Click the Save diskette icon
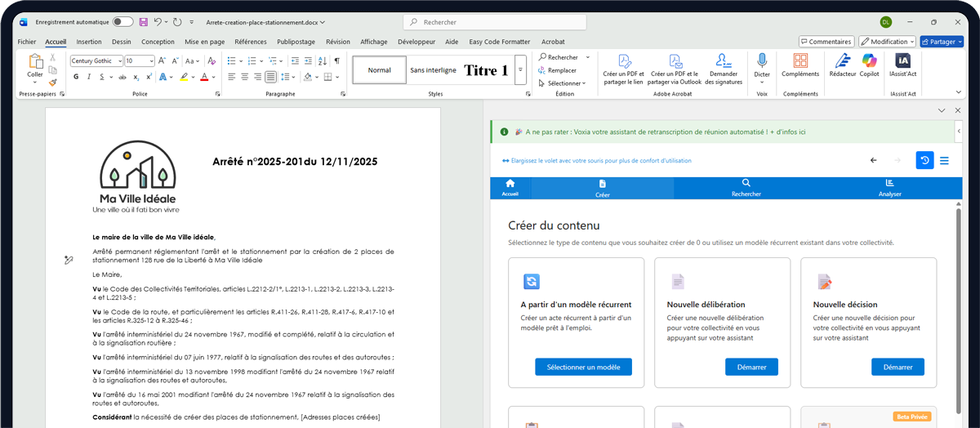Image resolution: width=980 pixels, height=428 pixels. tap(144, 22)
